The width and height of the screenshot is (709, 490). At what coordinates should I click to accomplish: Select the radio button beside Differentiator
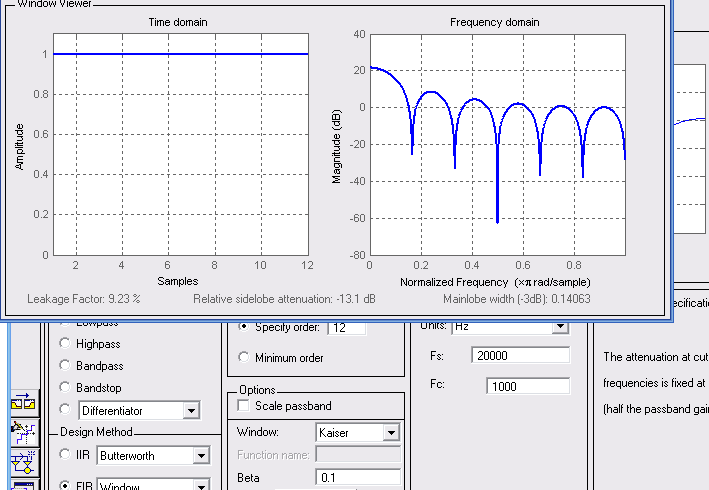(x=65, y=410)
